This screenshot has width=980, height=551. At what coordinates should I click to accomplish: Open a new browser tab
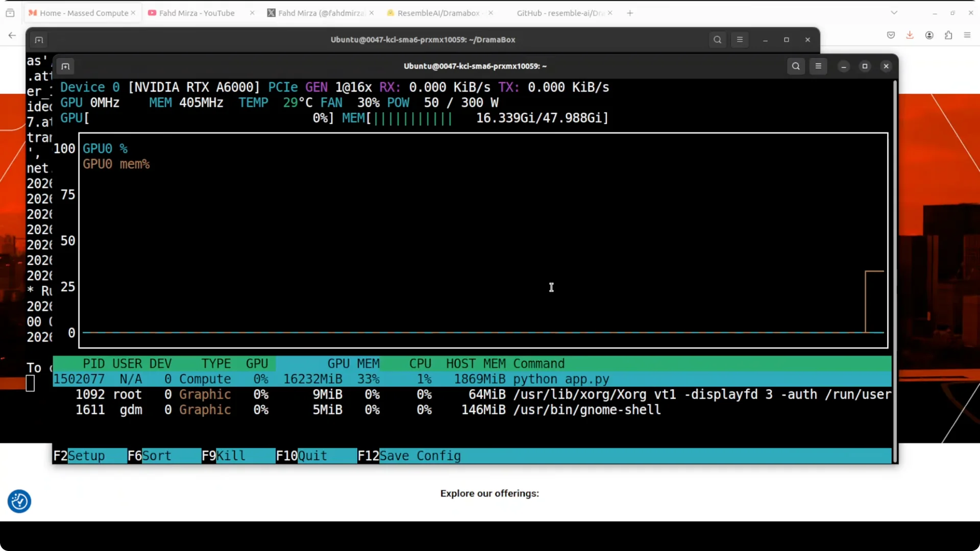click(x=630, y=13)
